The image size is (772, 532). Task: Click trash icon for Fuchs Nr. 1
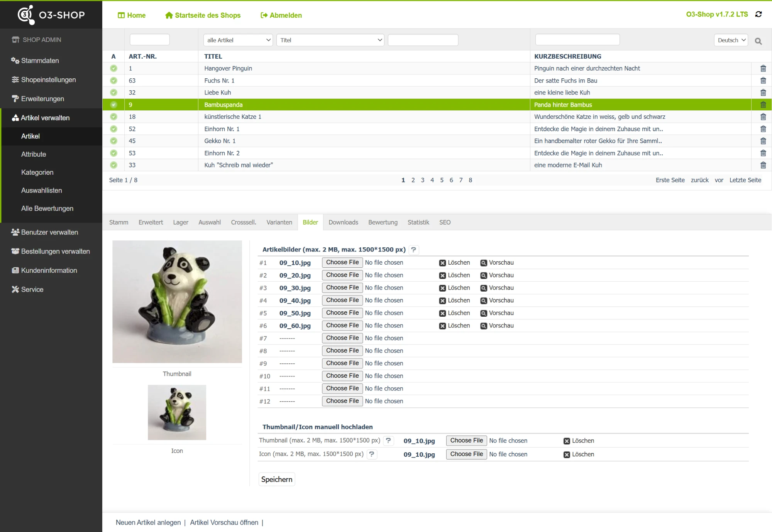pyautogui.click(x=763, y=81)
